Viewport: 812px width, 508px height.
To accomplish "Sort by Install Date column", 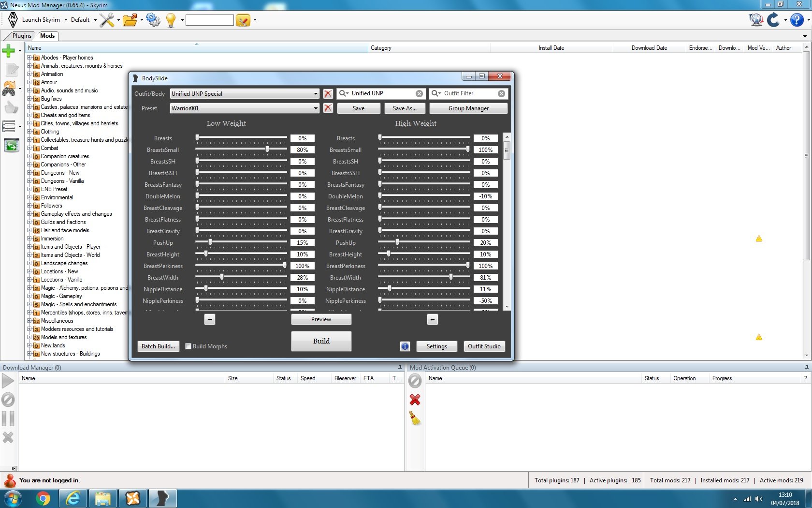I will click(551, 48).
